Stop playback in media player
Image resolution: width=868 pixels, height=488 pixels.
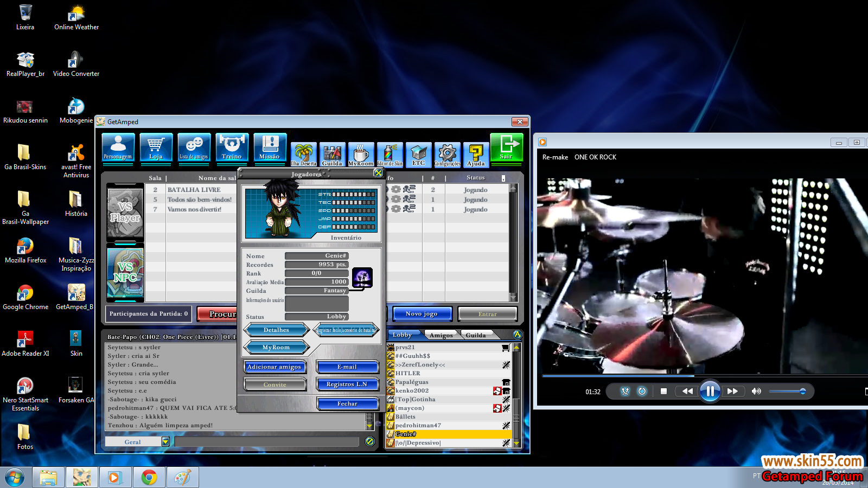point(663,391)
